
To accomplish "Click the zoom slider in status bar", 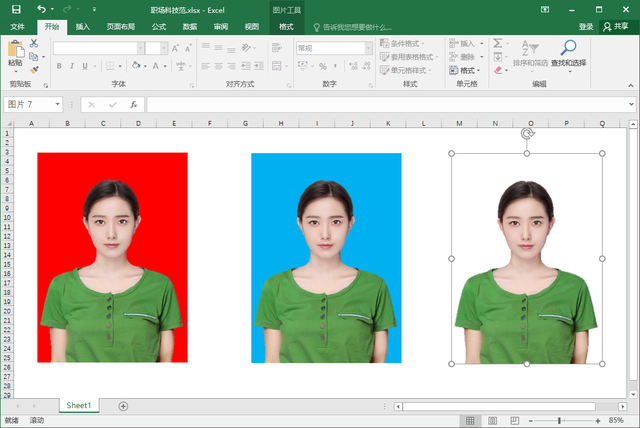I will point(559,421).
